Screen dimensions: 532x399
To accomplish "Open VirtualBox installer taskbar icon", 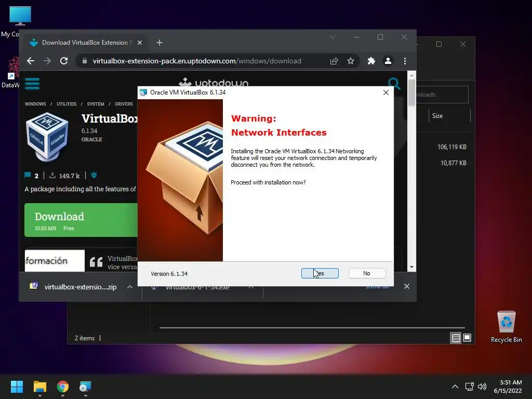I will (x=86, y=387).
